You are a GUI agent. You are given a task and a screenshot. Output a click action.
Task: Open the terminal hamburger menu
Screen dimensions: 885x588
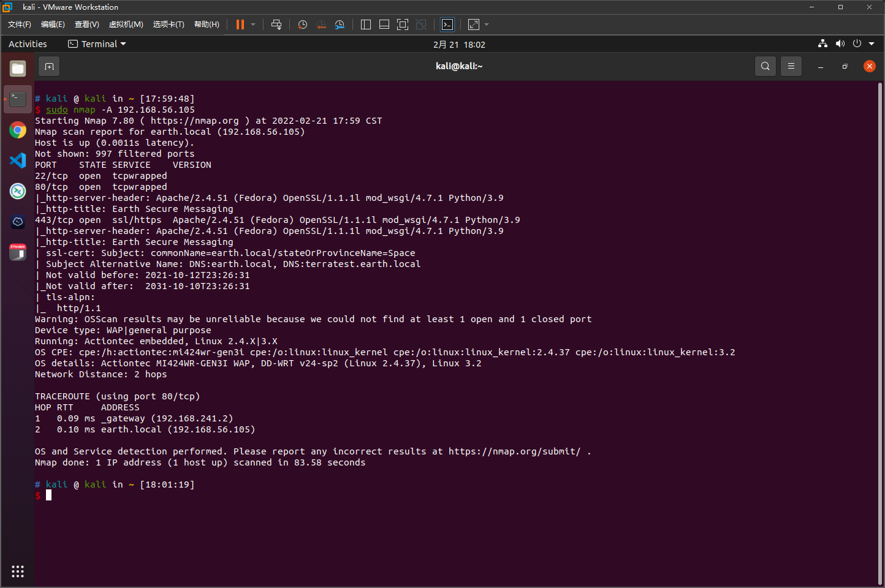791,66
